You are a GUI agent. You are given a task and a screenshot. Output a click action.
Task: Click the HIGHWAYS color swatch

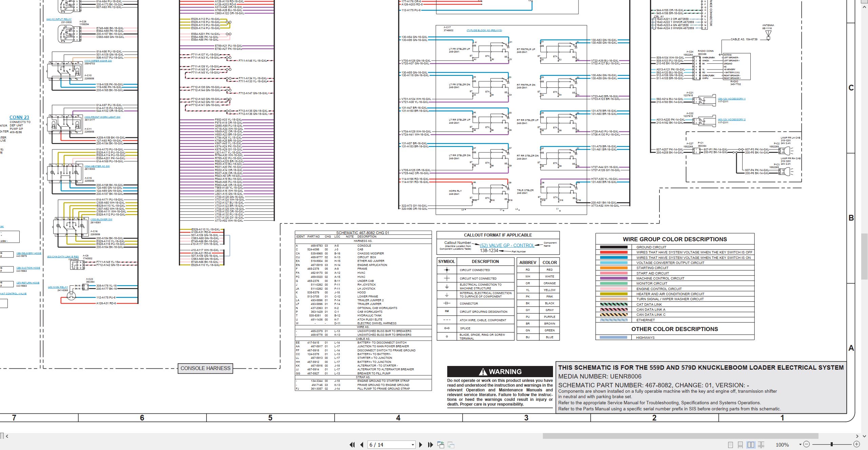tap(614, 337)
